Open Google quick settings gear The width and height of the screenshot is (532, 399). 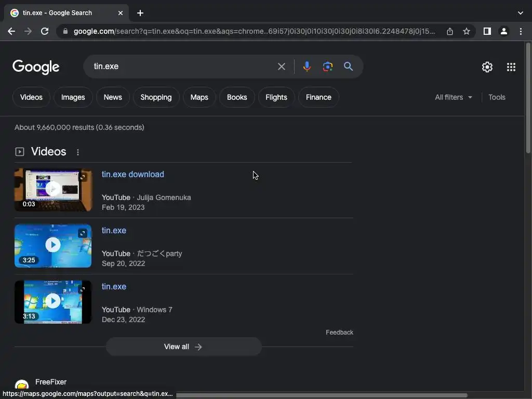point(487,67)
